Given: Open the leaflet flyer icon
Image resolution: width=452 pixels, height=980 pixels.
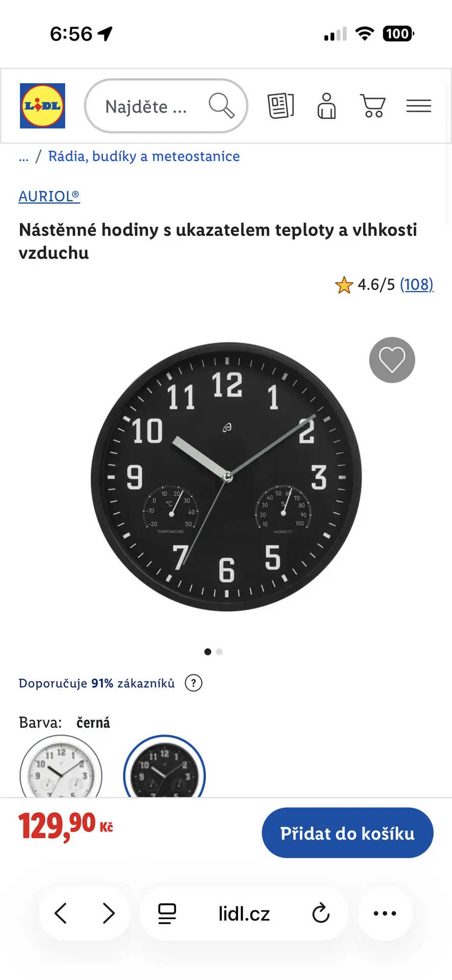Looking at the screenshot, I should point(281,106).
